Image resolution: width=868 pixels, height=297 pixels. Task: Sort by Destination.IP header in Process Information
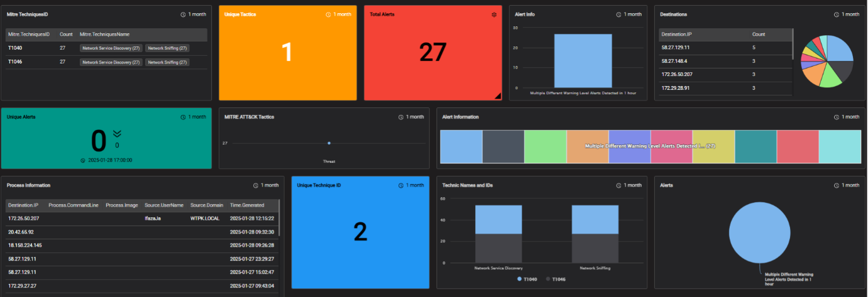coord(23,205)
